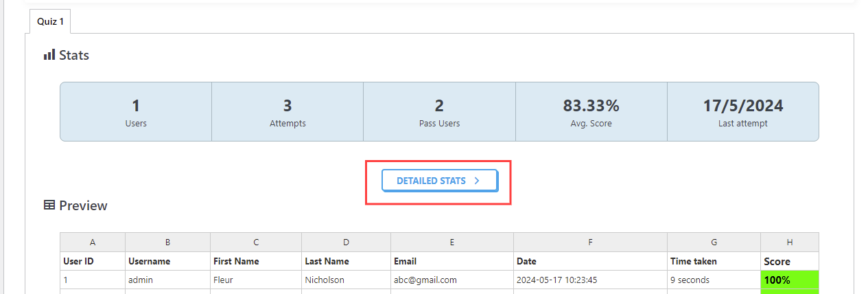This screenshot has width=868, height=294.
Task: Click the chevron arrow in Detailed Stats
Action: point(477,181)
